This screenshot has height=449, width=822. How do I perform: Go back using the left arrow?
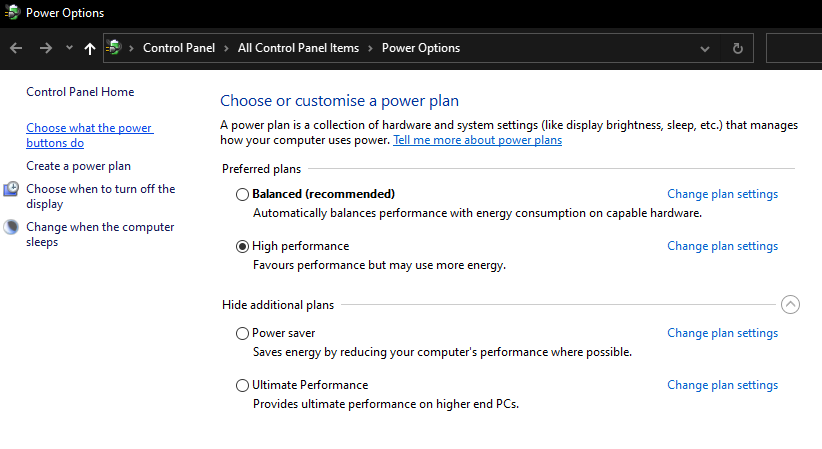[x=16, y=48]
